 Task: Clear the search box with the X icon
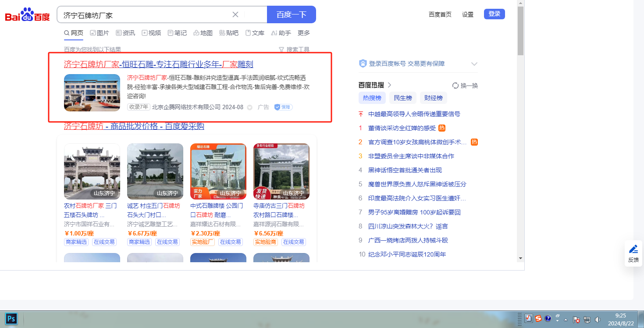coord(235,14)
